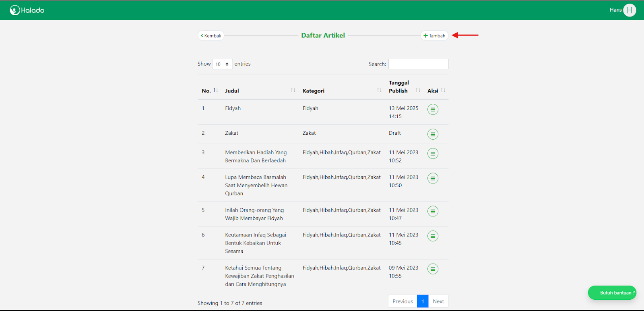Open action menu for Memberikan Hadiah article
The height and width of the screenshot is (311, 644).
(x=433, y=154)
